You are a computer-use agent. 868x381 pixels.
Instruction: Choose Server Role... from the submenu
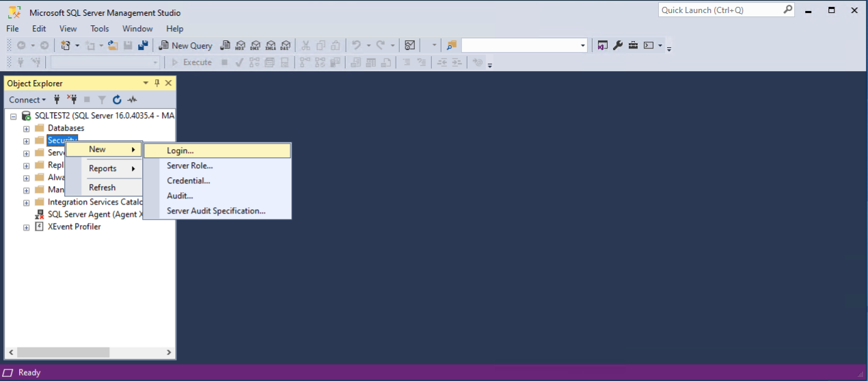point(218,166)
